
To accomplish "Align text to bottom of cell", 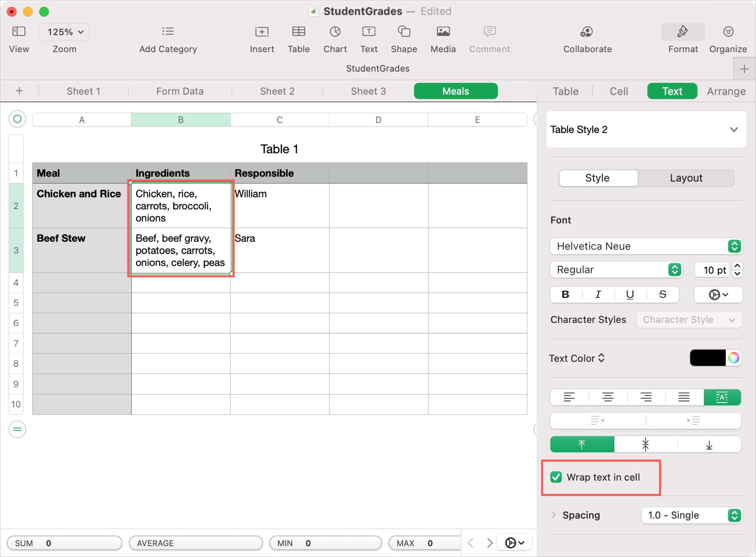I will tap(709, 444).
